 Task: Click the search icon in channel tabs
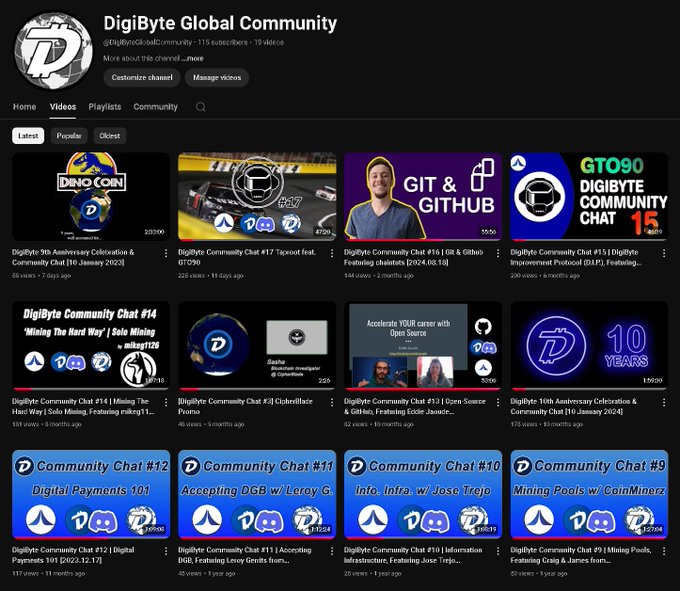(x=201, y=107)
